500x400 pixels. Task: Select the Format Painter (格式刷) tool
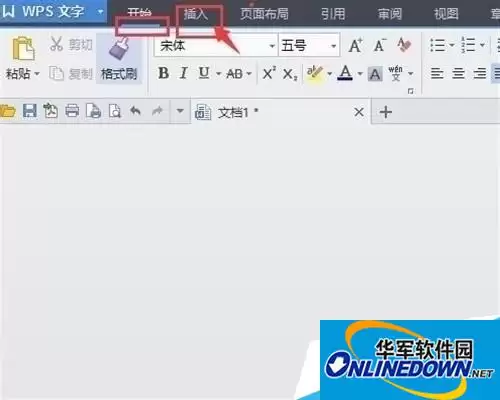point(119,58)
